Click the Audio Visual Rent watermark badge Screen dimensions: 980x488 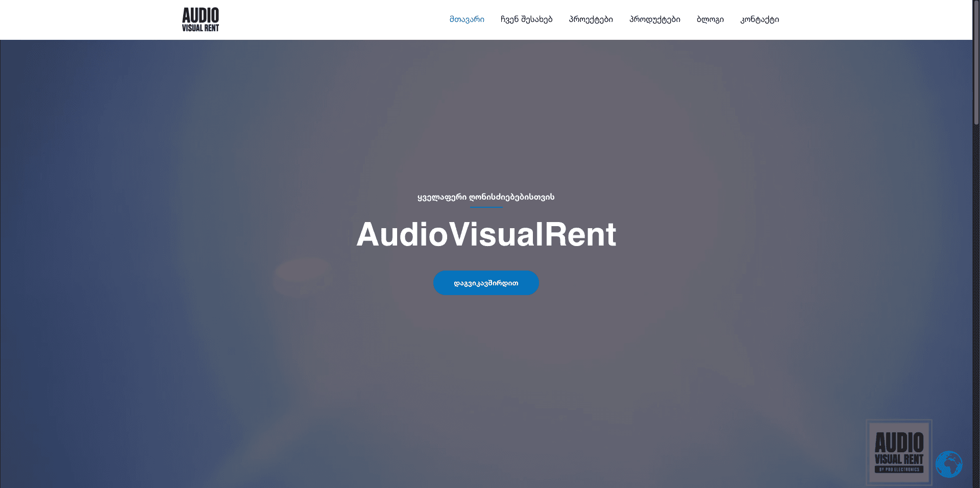coord(899,451)
